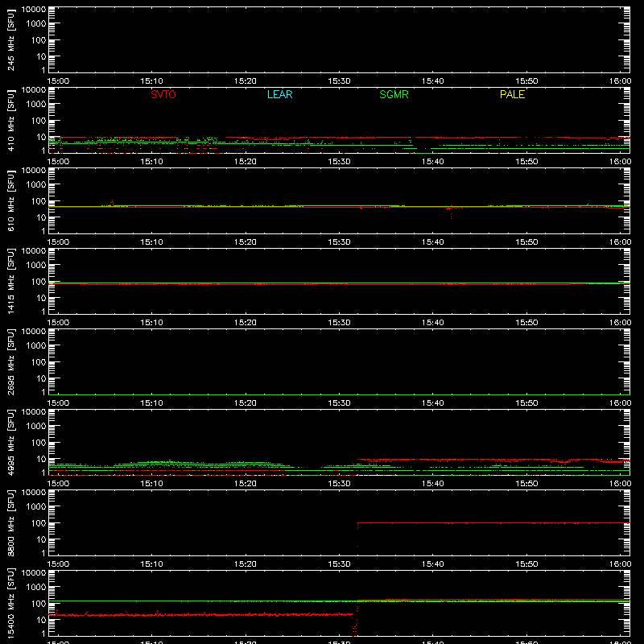Select the 410 MHz [SFU] axis label

tap(10, 121)
